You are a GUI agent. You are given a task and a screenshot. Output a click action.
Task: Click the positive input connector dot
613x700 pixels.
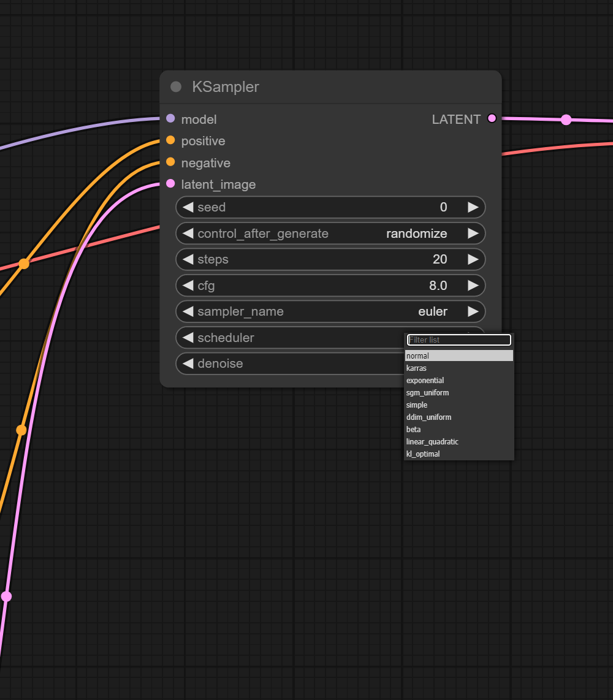(170, 140)
